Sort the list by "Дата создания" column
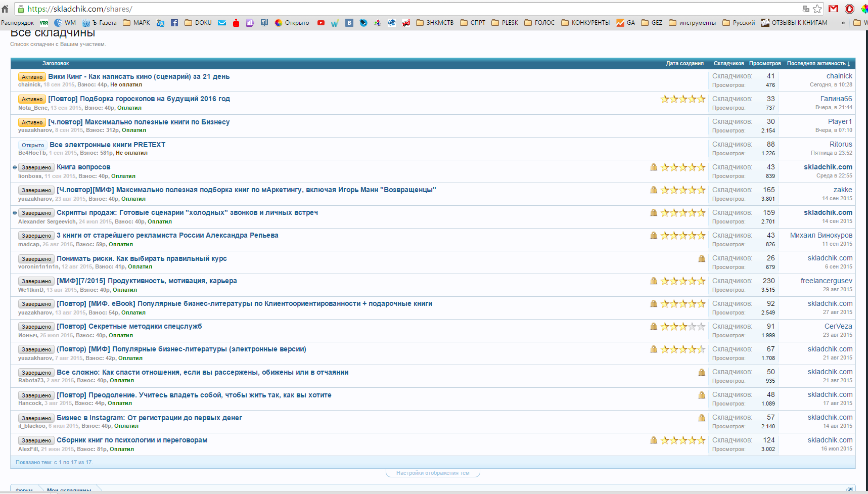 point(684,64)
